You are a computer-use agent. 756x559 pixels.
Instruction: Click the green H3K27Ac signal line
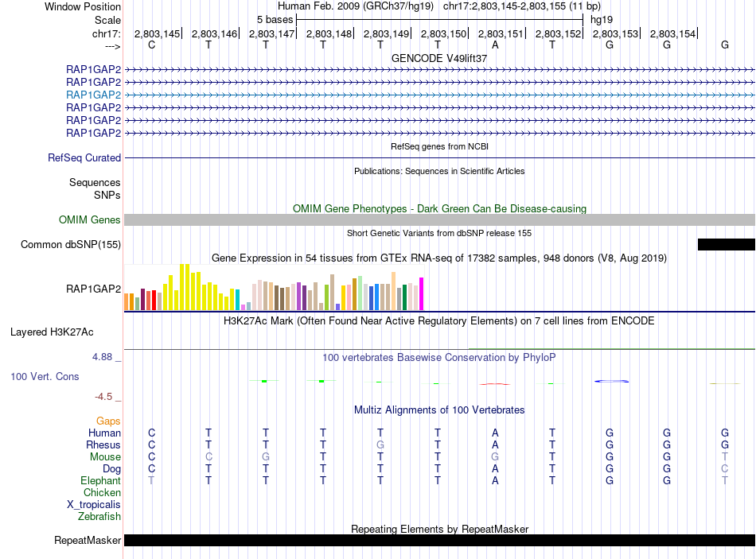click(611, 348)
